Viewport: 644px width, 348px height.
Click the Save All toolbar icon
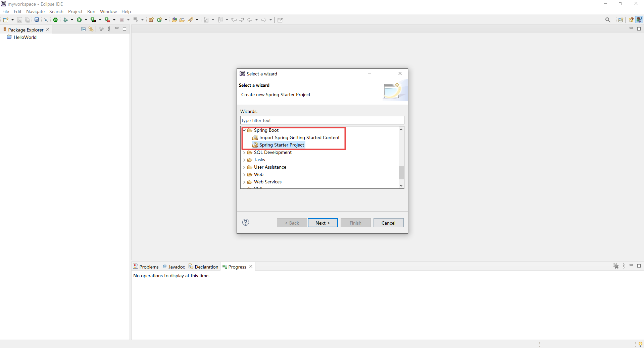[27, 20]
